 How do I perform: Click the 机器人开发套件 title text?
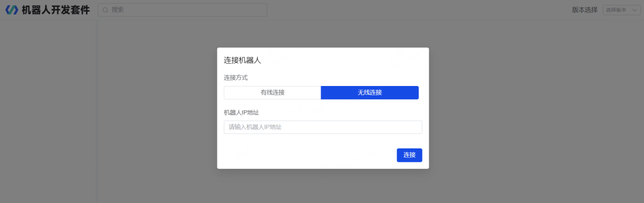[x=56, y=10]
